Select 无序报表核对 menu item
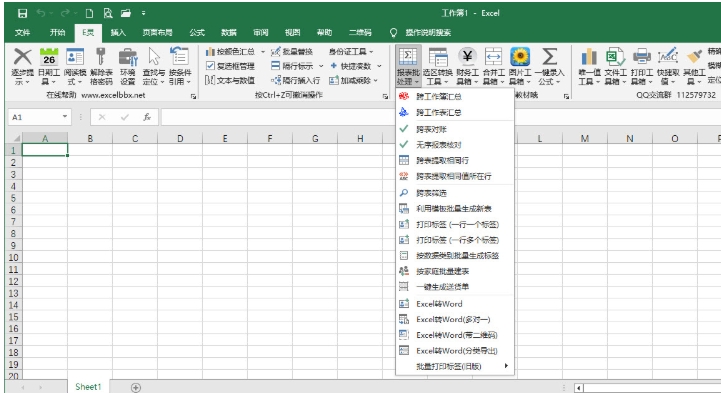The image size is (721, 393). click(x=455, y=145)
